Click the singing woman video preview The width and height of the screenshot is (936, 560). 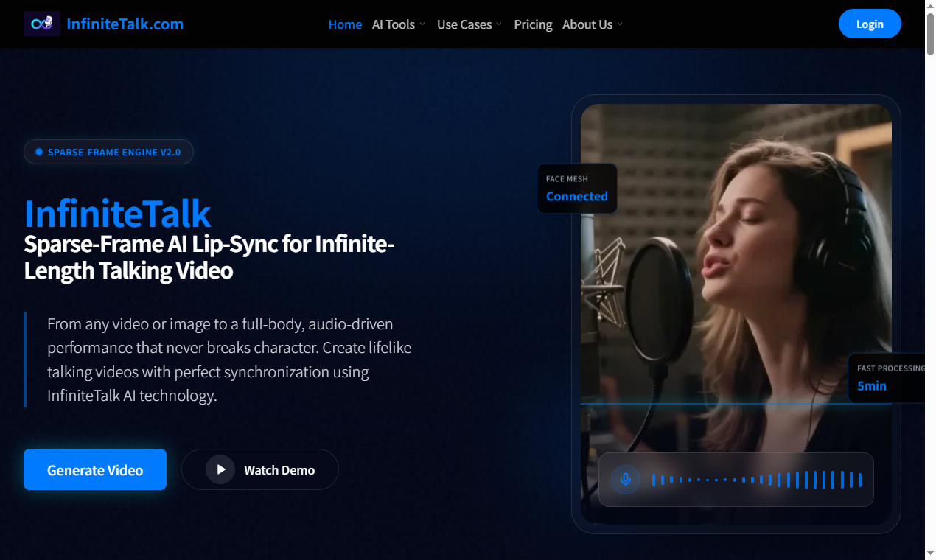(737, 280)
